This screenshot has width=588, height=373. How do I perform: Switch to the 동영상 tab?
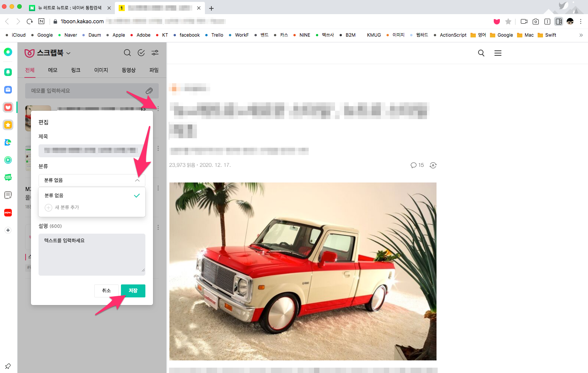129,70
